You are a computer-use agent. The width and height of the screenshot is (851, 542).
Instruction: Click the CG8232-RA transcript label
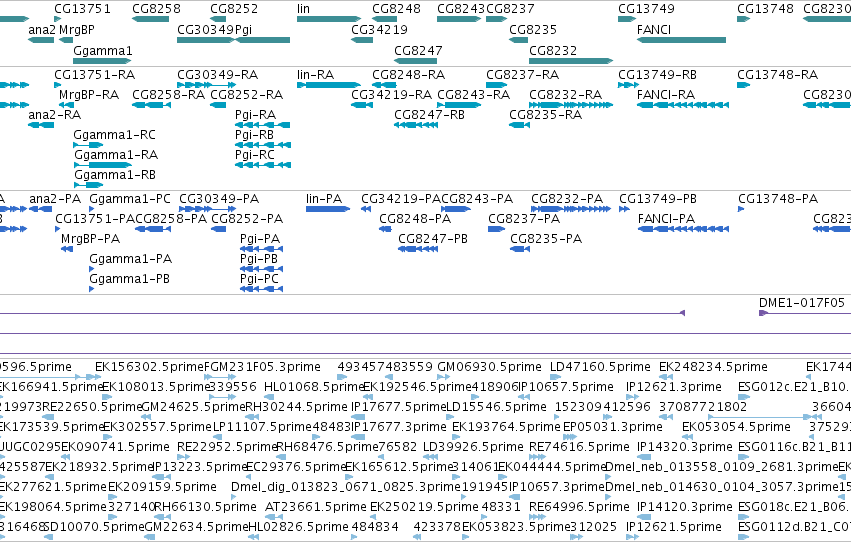click(x=566, y=95)
